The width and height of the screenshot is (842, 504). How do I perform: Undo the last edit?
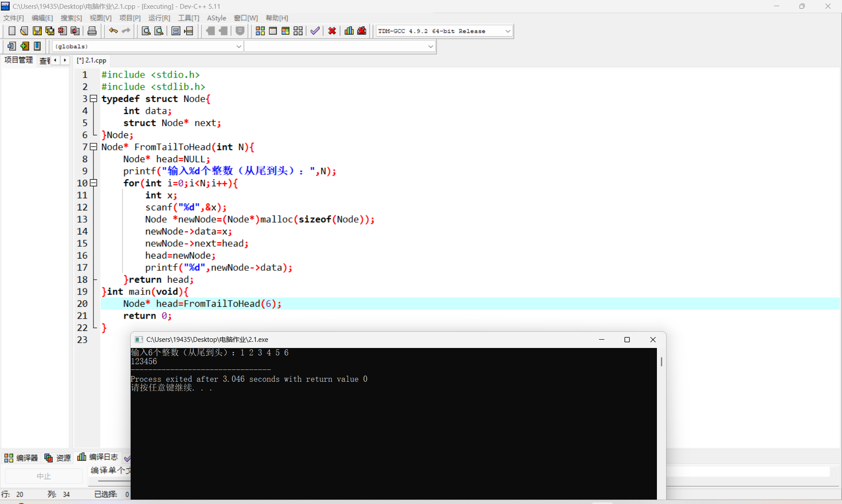113,31
